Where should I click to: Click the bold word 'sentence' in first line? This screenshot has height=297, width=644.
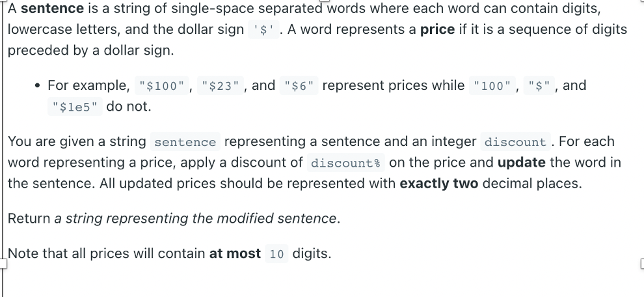[52, 8]
